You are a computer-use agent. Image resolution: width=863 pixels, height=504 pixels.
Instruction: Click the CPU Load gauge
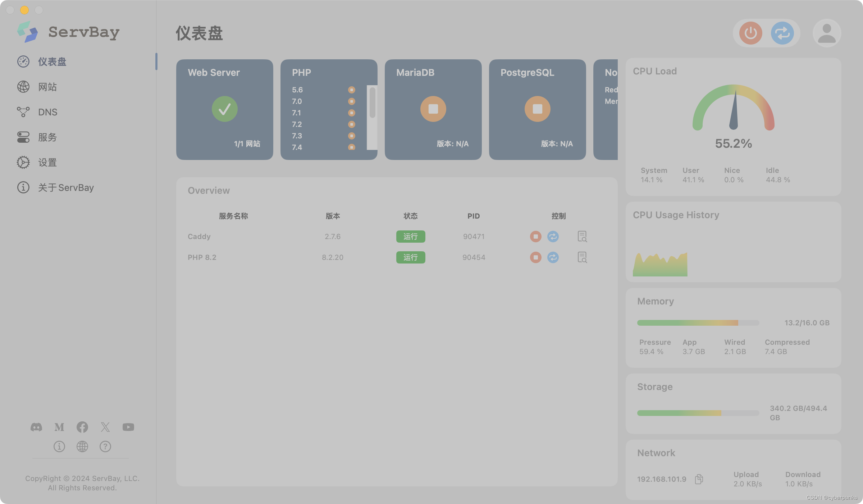coord(734,107)
